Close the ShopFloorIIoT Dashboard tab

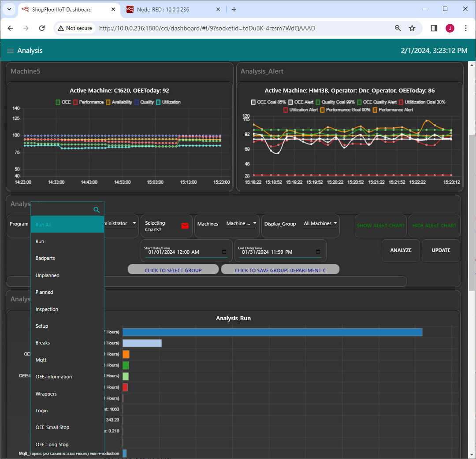(x=113, y=9)
